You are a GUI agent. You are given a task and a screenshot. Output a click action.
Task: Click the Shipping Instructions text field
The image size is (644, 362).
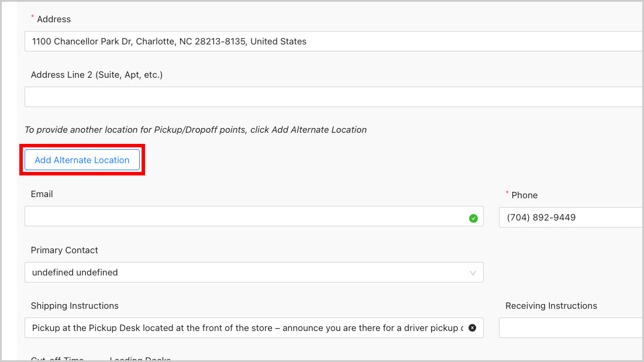pyautogui.click(x=246, y=328)
